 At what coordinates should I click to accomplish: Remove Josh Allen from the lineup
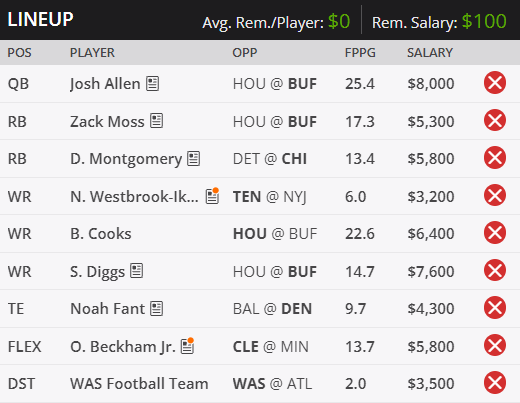click(x=495, y=83)
